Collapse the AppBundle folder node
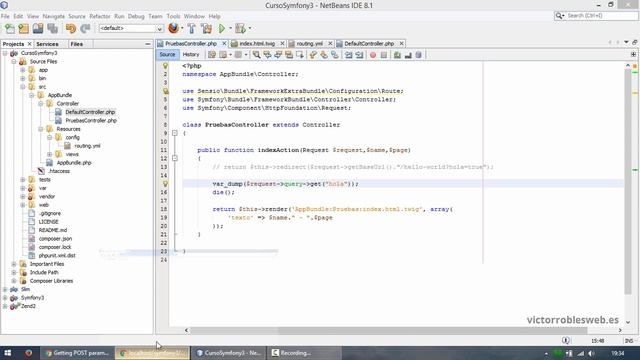The width and height of the screenshot is (640, 360). coord(32,95)
